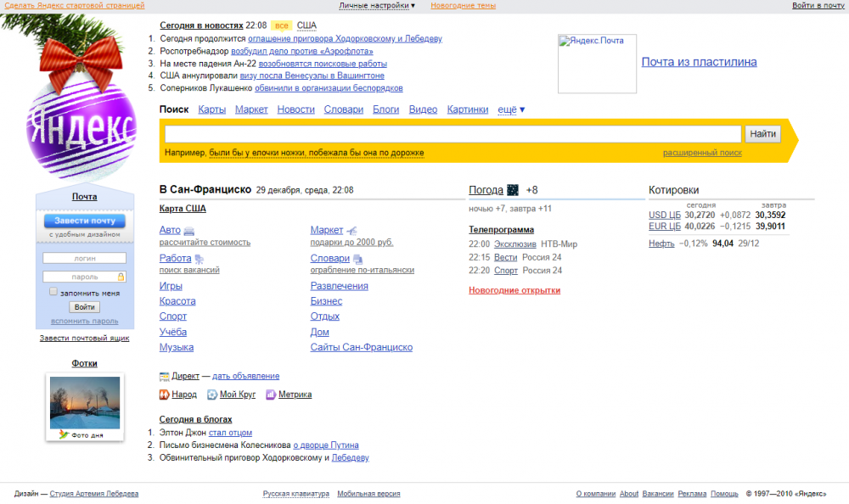This screenshot has height=504, width=849.
Task: Select the все news filter
Action: tap(282, 25)
